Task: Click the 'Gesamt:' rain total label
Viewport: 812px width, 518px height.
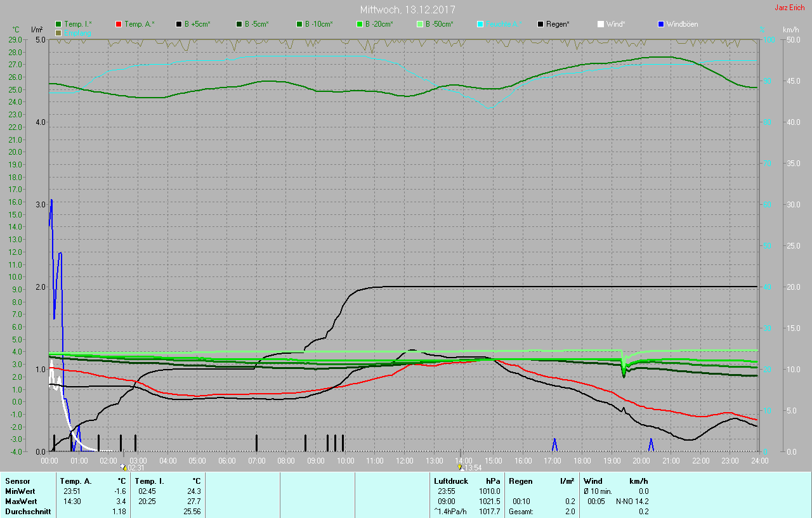Action: pos(521,512)
